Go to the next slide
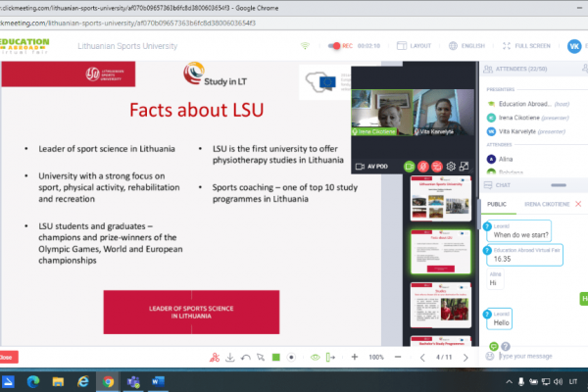 point(465,358)
